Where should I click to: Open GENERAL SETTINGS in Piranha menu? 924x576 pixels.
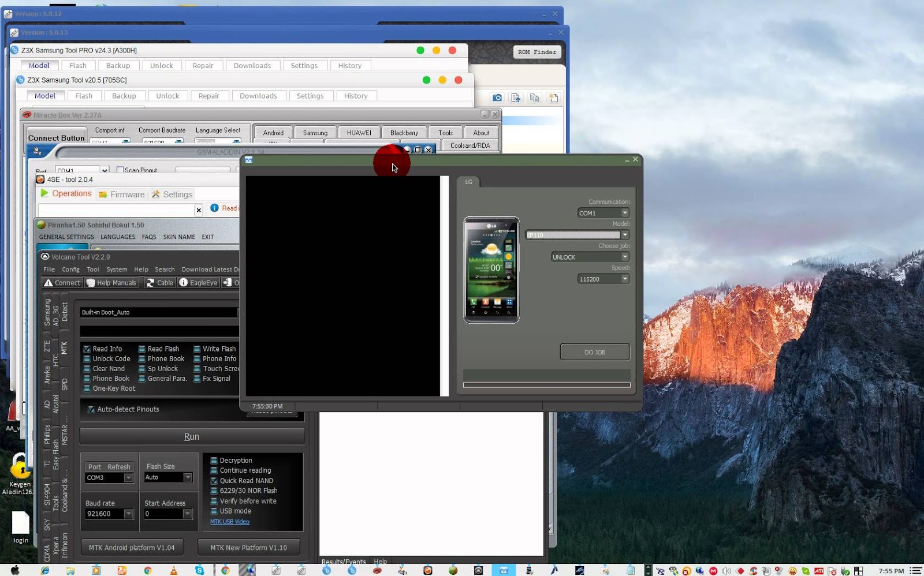click(66, 237)
